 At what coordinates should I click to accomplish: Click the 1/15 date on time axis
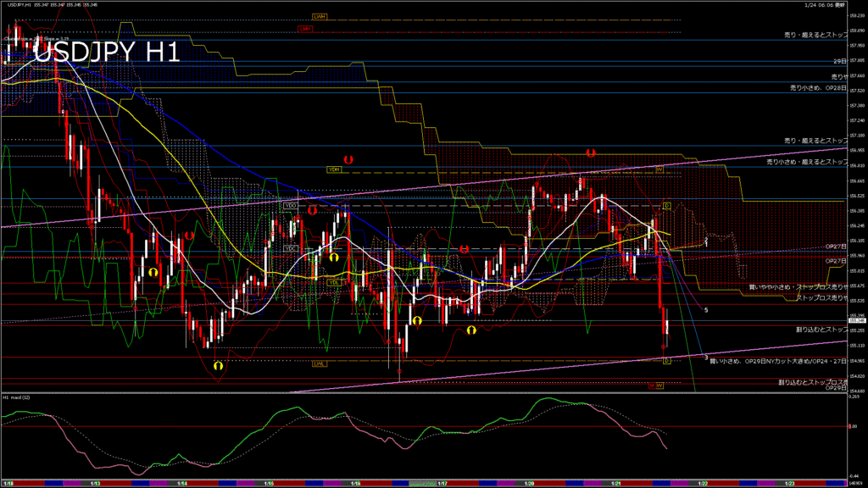click(269, 484)
